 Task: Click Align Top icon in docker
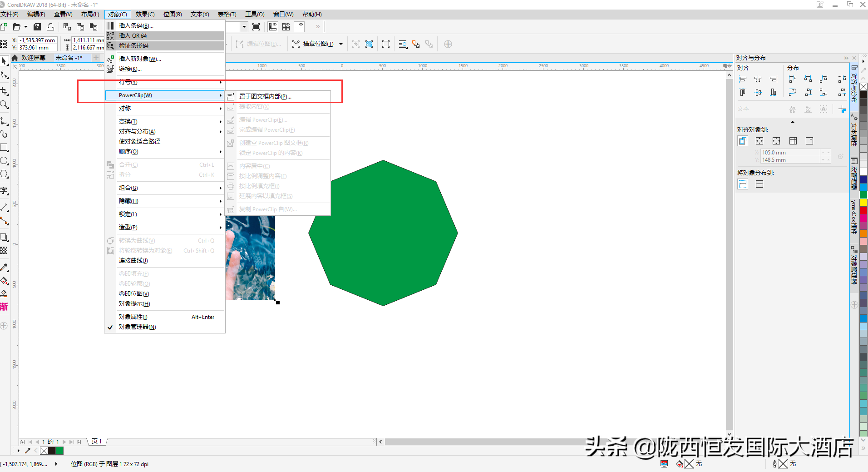tap(743, 93)
